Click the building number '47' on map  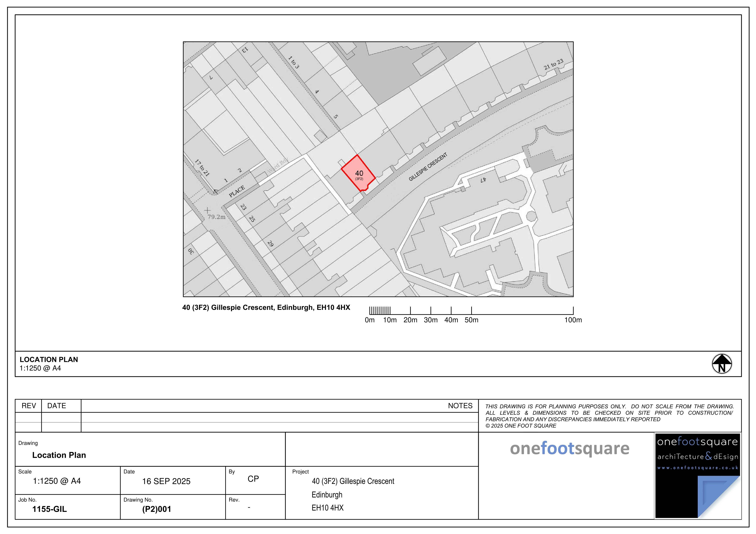click(483, 180)
